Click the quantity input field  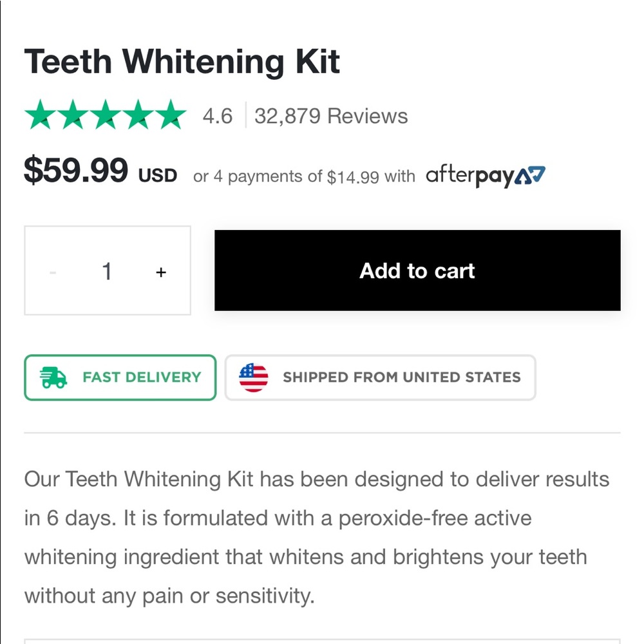click(107, 271)
